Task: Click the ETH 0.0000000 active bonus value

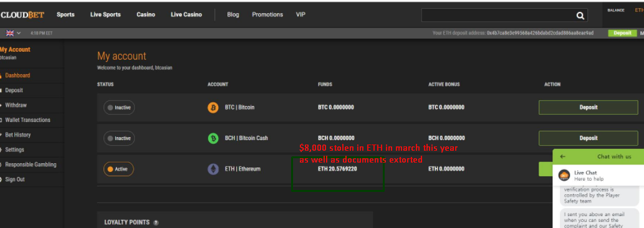Action: (x=446, y=169)
